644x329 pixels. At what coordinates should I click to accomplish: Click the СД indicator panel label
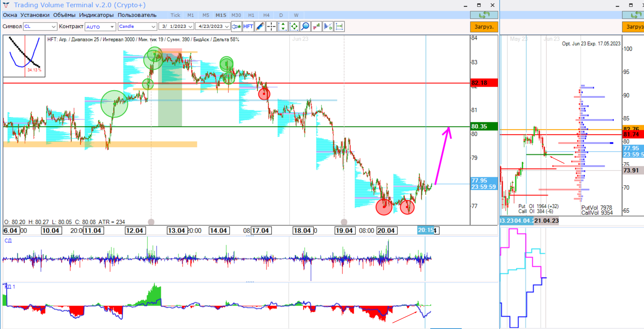tap(8, 240)
